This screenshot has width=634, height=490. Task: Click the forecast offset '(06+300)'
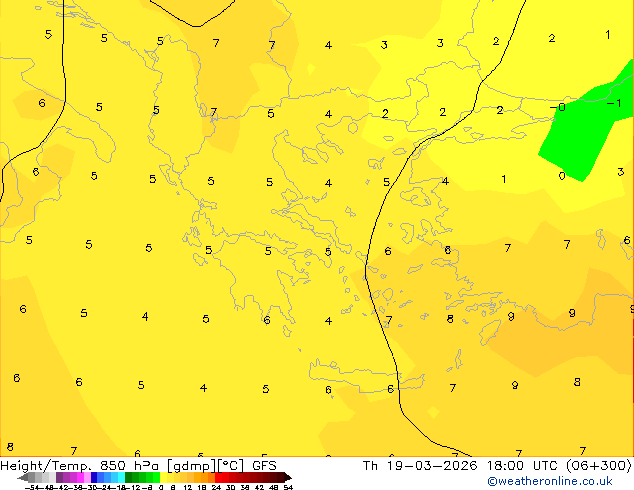[x=598, y=466]
